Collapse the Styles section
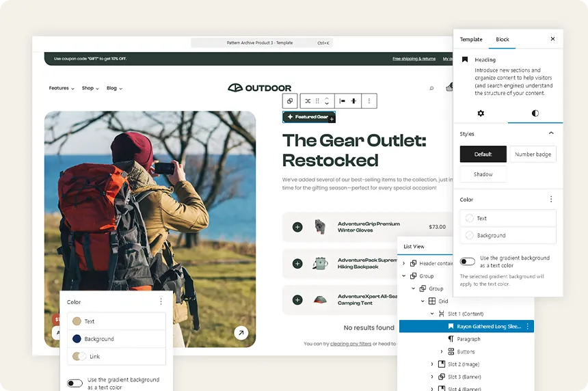Screen dimensions: 588x391 (x=551, y=133)
